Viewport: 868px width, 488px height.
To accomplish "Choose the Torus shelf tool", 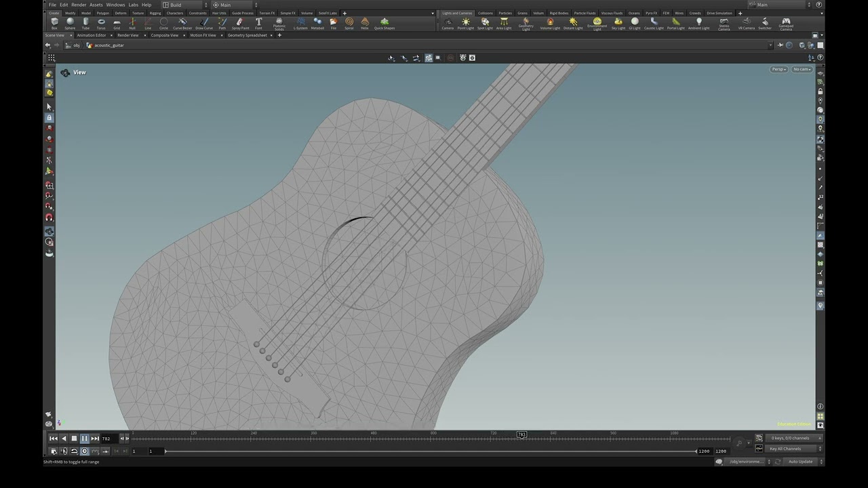I will [x=101, y=24].
